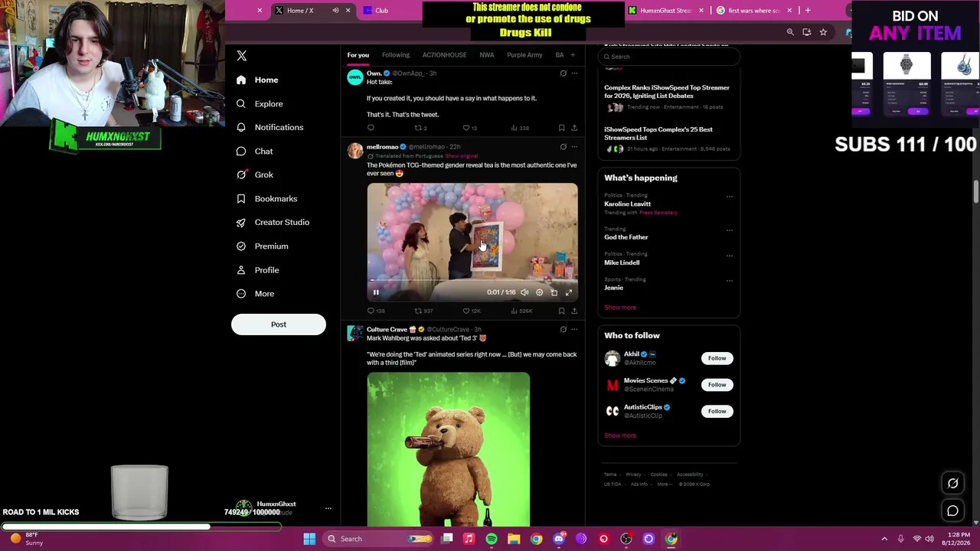This screenshot has height=551, width=980.
Task: Open more options on the Own. post
Action: [574, 73]
